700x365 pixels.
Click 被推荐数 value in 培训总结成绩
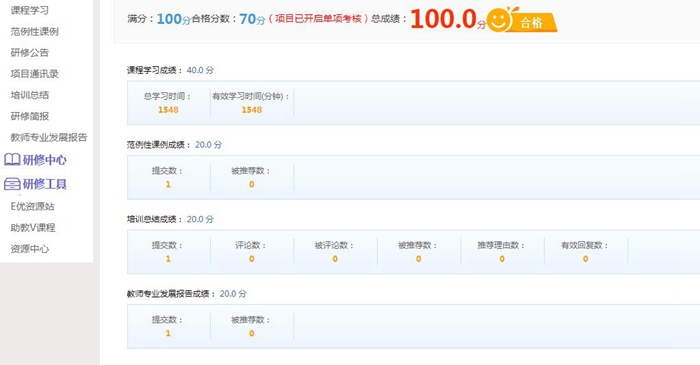[x=419, y=259]
